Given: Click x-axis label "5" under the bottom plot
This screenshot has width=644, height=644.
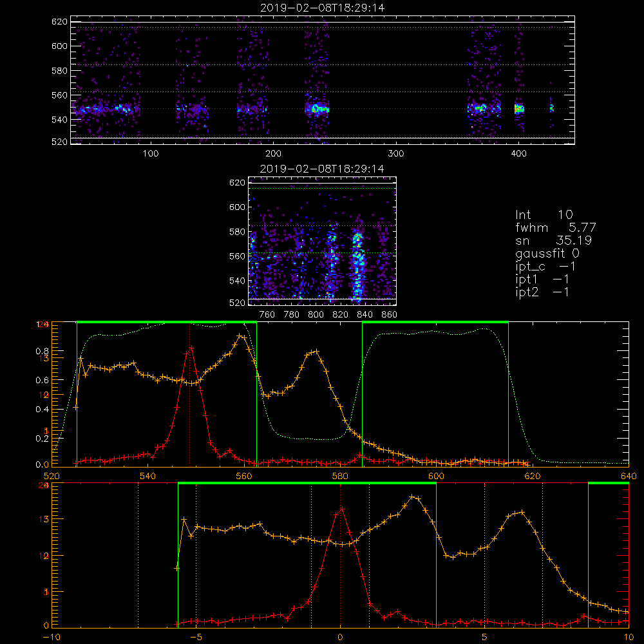Looking at the screenshot, I should [485, 637].
